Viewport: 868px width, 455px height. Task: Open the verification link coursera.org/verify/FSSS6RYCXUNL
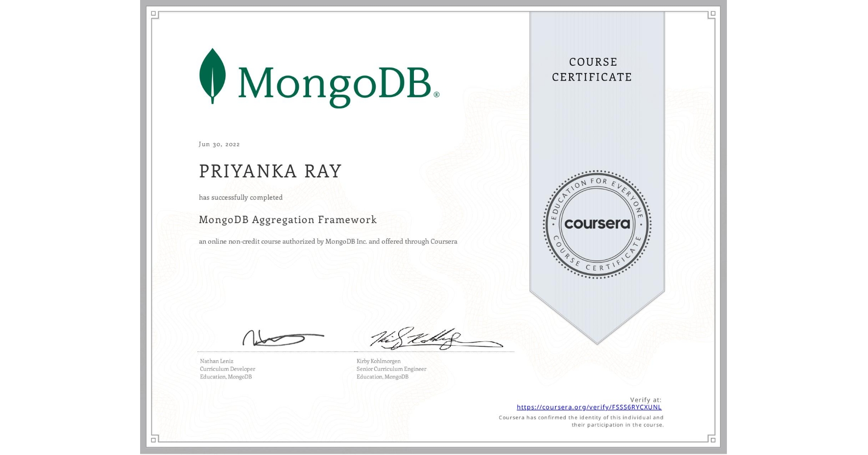[589, 407]
